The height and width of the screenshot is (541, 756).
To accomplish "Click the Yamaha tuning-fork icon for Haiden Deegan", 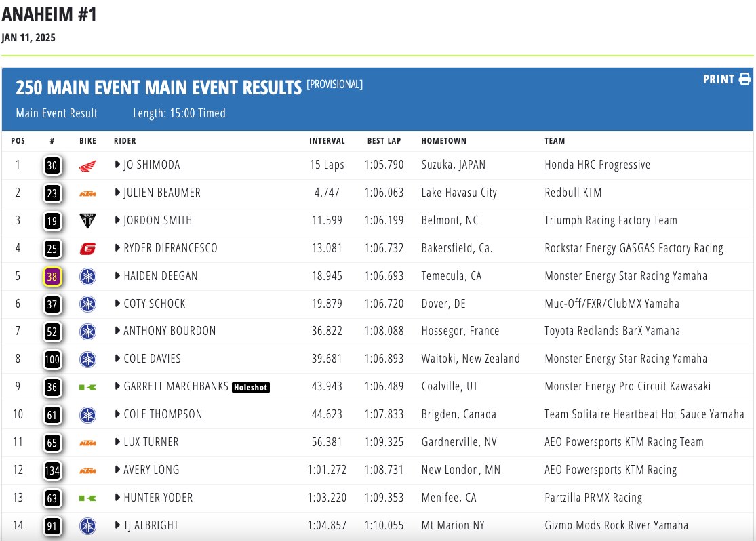I will pyautogui.click(x=87, y=276).
